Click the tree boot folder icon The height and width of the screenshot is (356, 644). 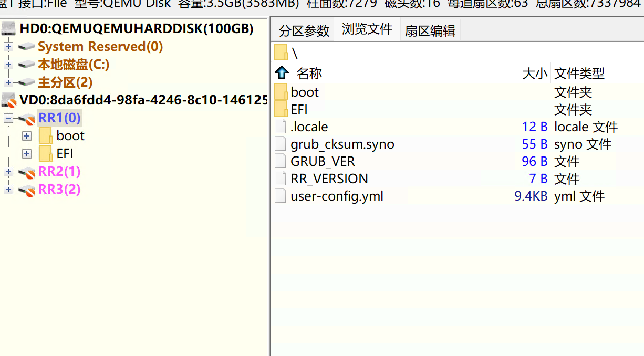(45, 135)
